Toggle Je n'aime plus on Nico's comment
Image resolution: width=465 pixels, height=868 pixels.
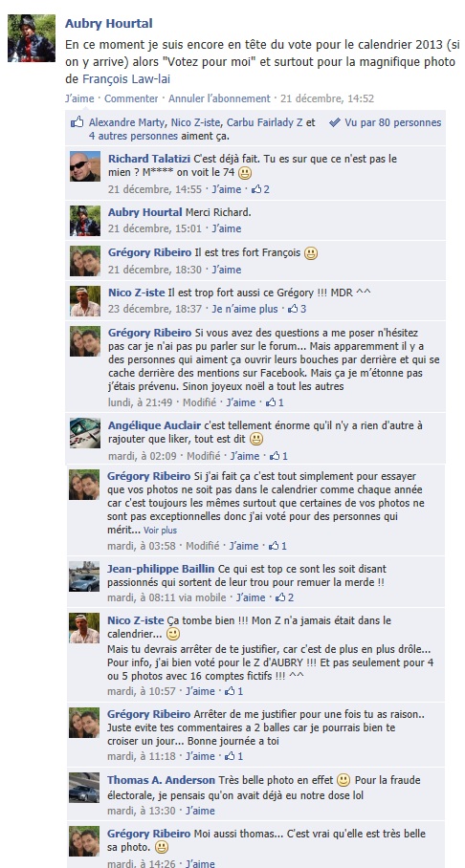[x=244, y=309]
